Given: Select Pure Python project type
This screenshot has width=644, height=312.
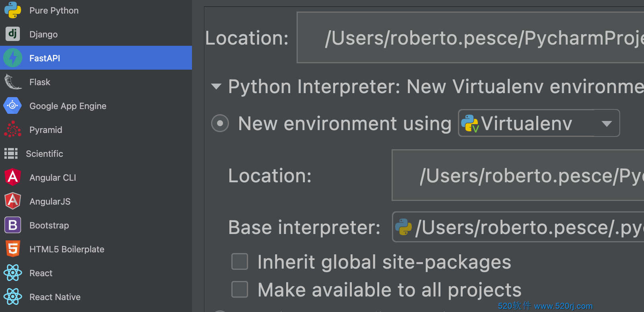Looking at the screenshot, I should coord(96,10).
